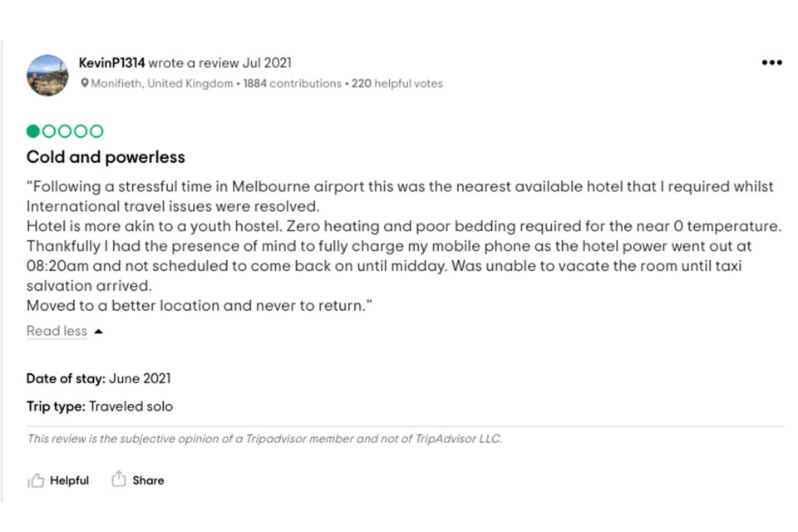Click the Trip type Traveled solo line
This screenshot has height=532, width=798.
(x=100, y=406)
